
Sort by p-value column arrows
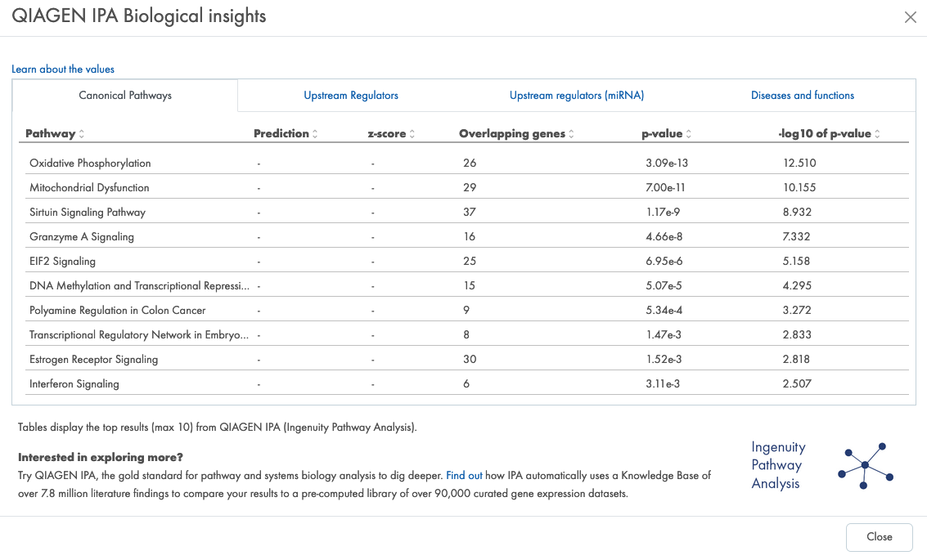point(689,134)
